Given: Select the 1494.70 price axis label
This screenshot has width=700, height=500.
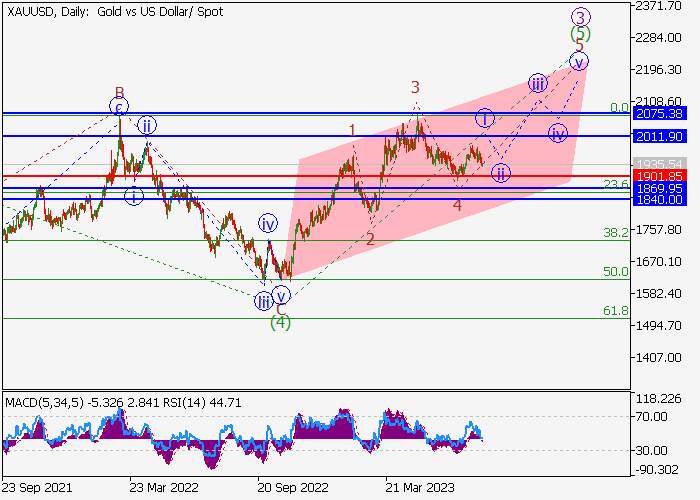Looking at the screenshot, I should click(659, 326).
